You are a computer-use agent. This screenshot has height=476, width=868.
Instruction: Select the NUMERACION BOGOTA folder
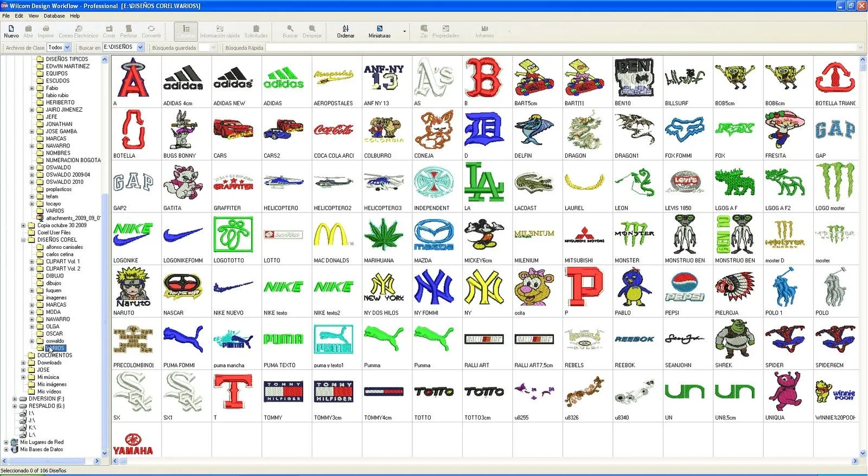tap(73, 160)
